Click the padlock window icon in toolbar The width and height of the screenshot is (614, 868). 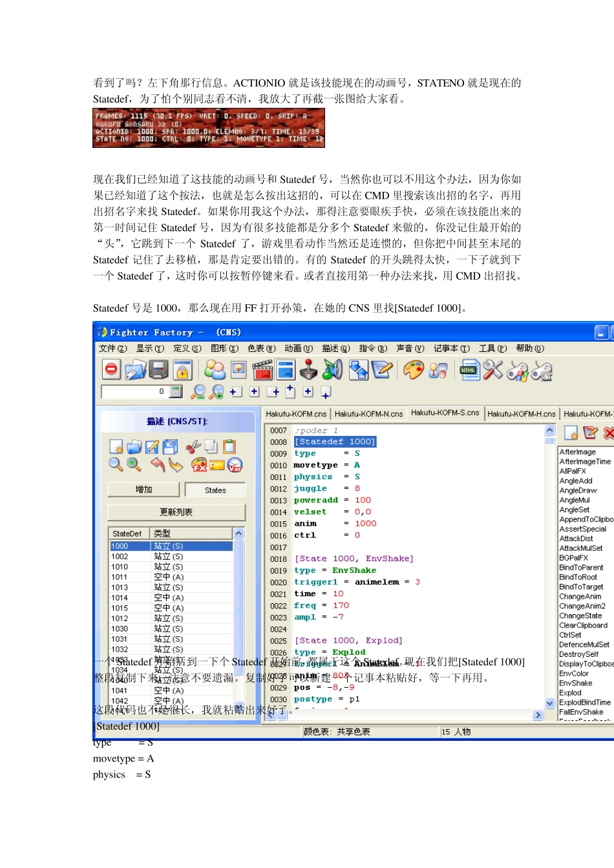click(x=183, y=369)
